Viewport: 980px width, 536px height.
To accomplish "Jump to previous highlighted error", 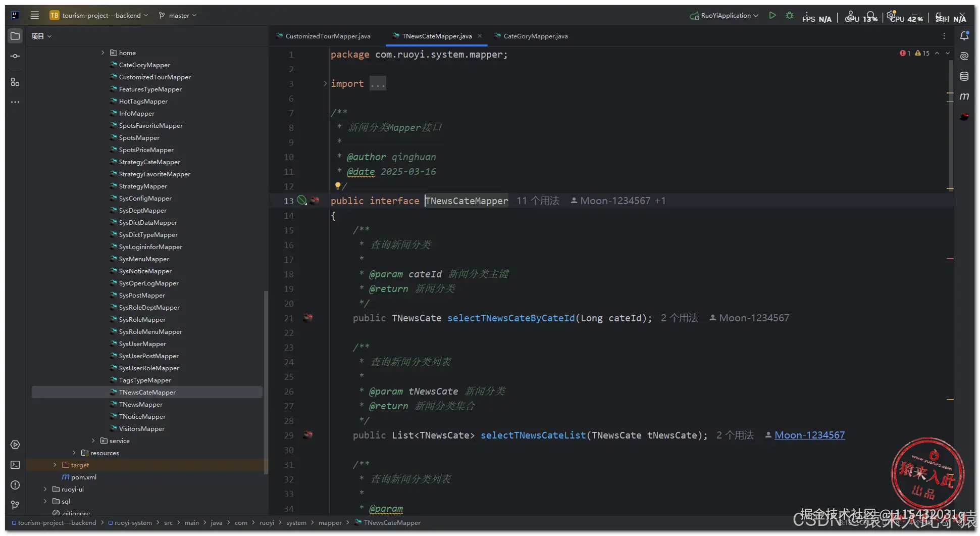I will pos(937,53).
